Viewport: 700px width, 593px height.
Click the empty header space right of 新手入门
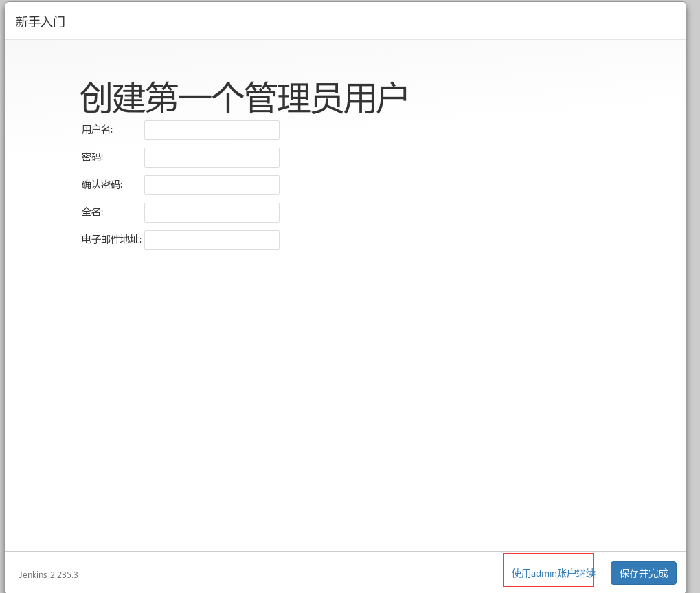(x=378, y=22)
